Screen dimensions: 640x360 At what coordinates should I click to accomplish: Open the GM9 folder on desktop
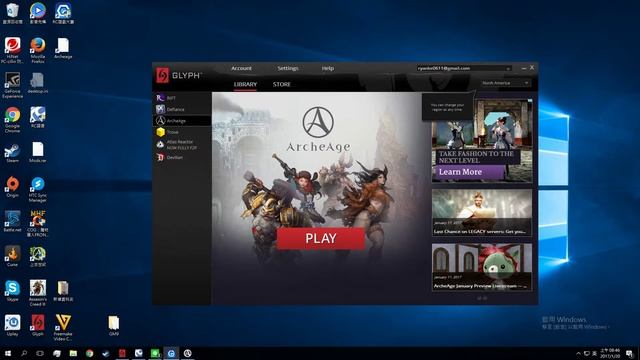coord(113,325)
